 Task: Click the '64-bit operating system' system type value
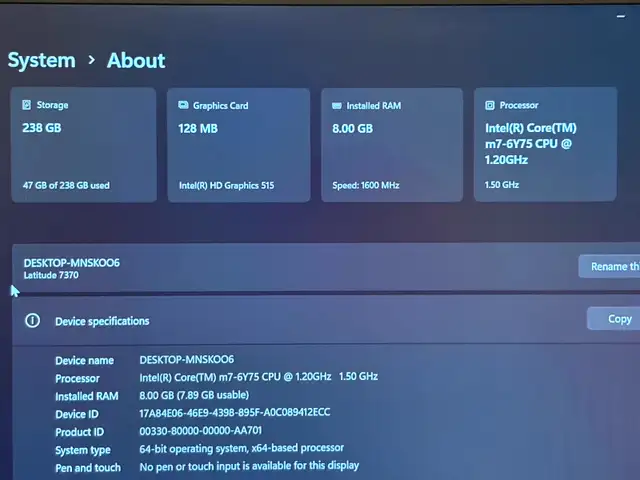point(242,448)
